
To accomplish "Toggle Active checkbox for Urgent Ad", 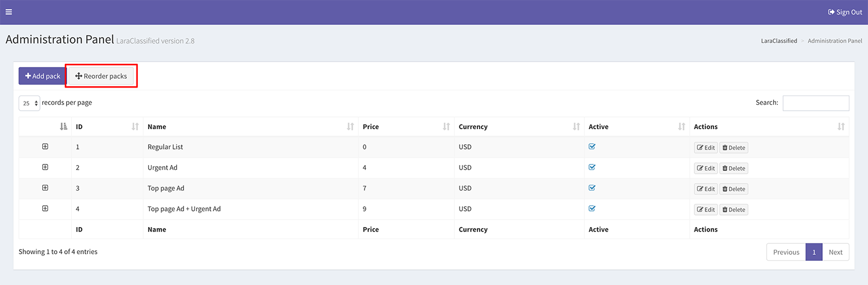I will point(592,167).
